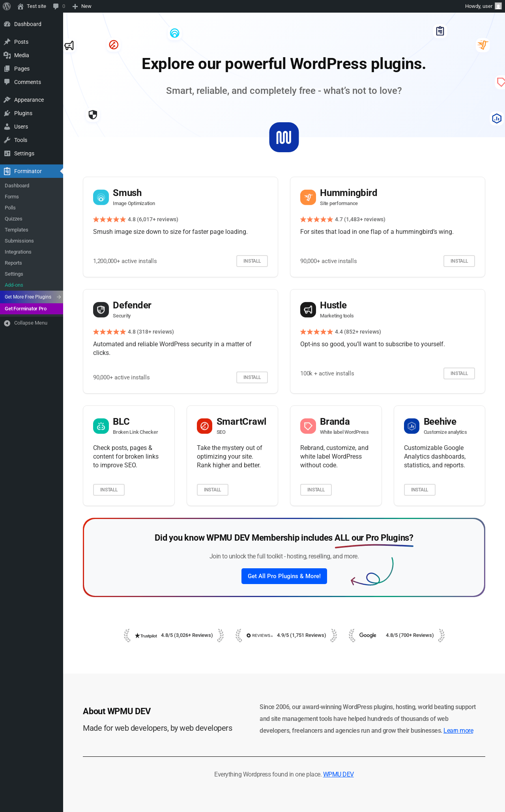Install the Hustle plugin

pyautogui.click(x=459, y=373)
